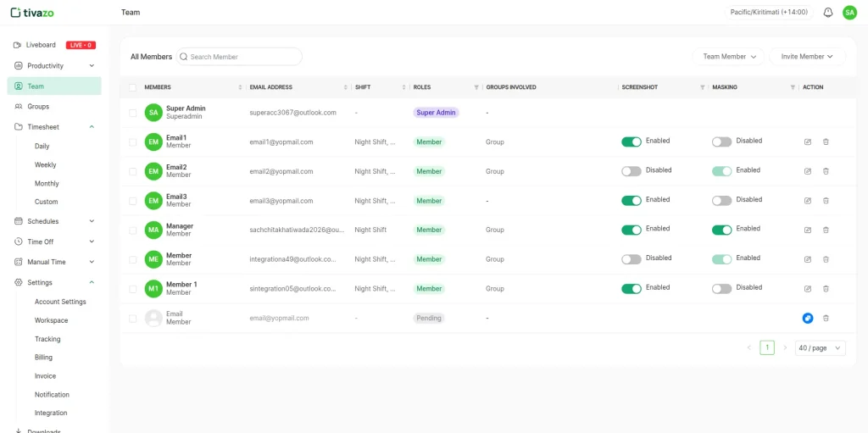Expand the Productivity menu

click(x=54, y=65)
